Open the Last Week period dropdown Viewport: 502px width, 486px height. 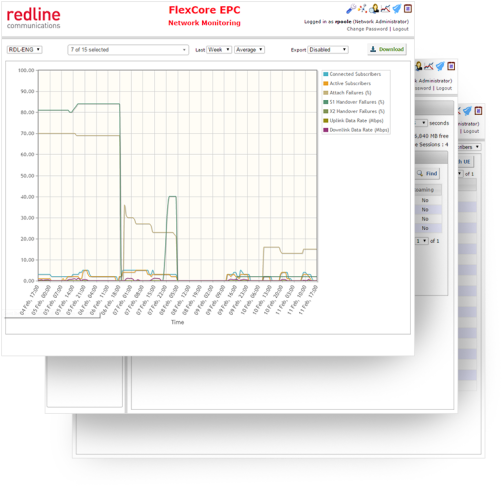click(219, 50)
